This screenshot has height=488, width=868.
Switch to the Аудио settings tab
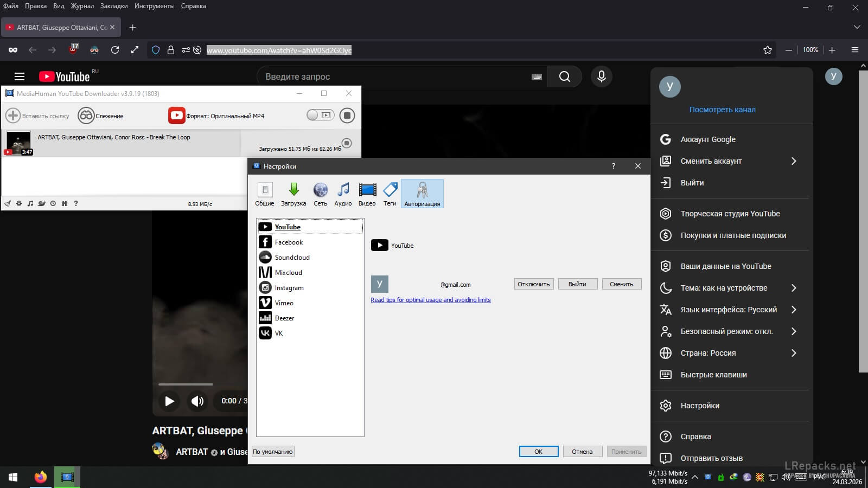pyautogui.click(x=343, y=194)
